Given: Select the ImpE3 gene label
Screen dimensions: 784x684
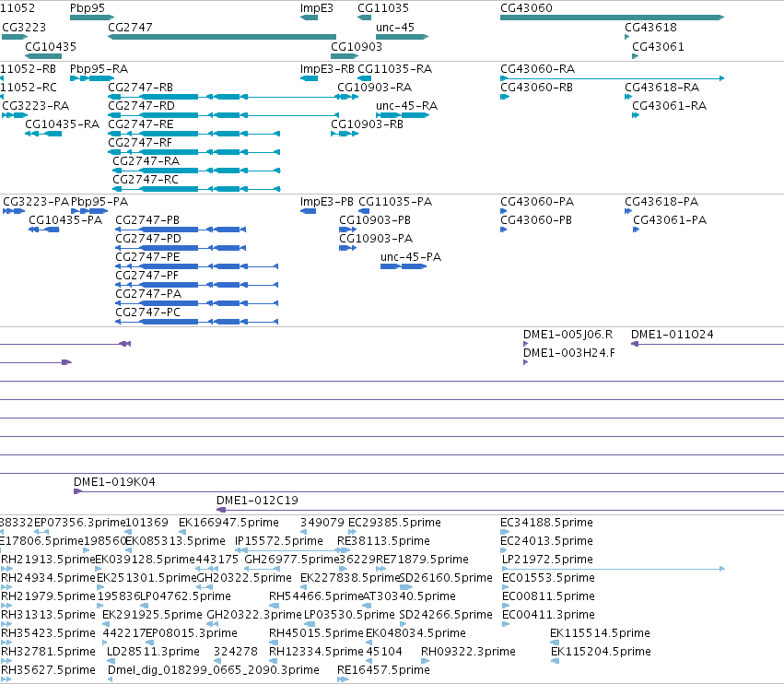Looking at the screenshot, I should coord(317,8).
